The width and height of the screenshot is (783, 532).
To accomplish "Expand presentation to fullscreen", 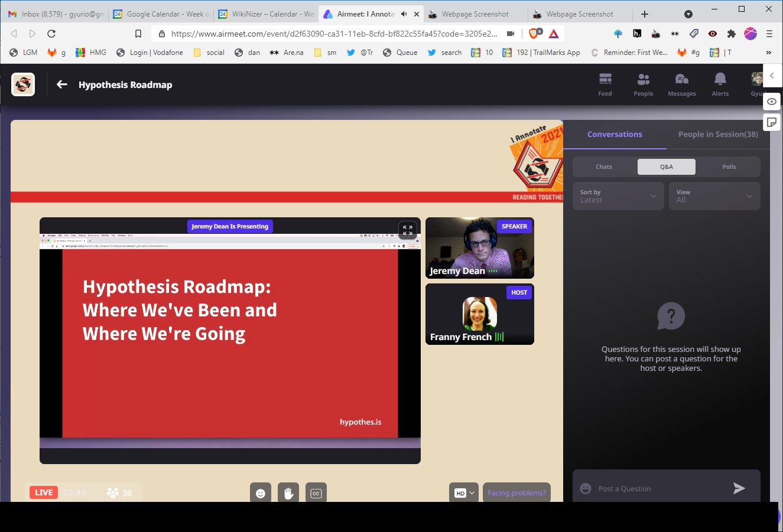I will 408,230.
